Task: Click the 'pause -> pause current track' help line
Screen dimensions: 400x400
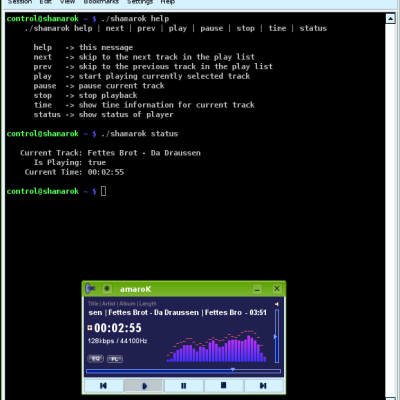Action: pyautogui.click(x=99, y=86)
